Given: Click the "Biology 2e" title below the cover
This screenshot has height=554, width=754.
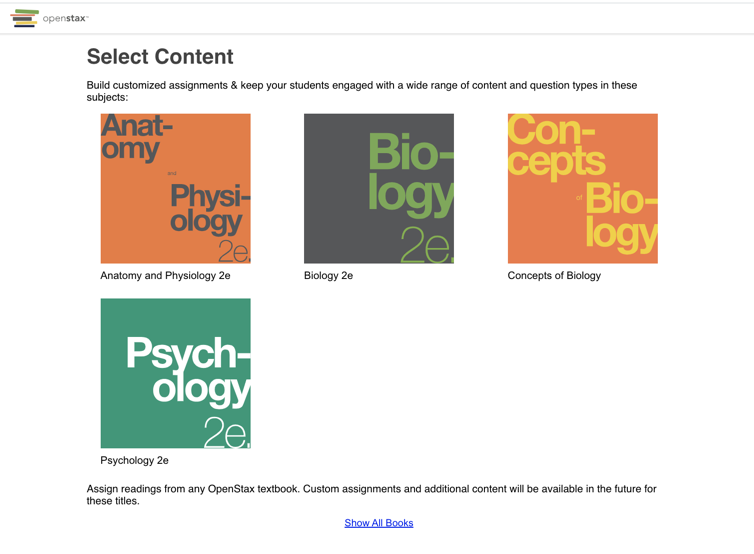Looking at the screenshot, I should coord(328,276).
